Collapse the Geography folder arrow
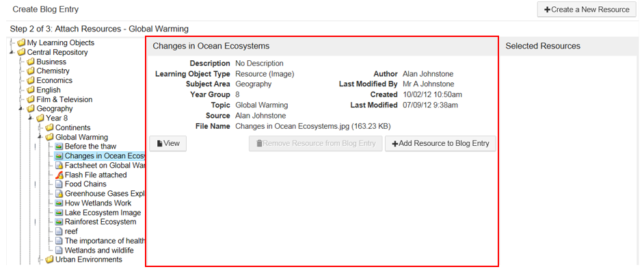Screen dimensions: 644x278 pos(21,109)
